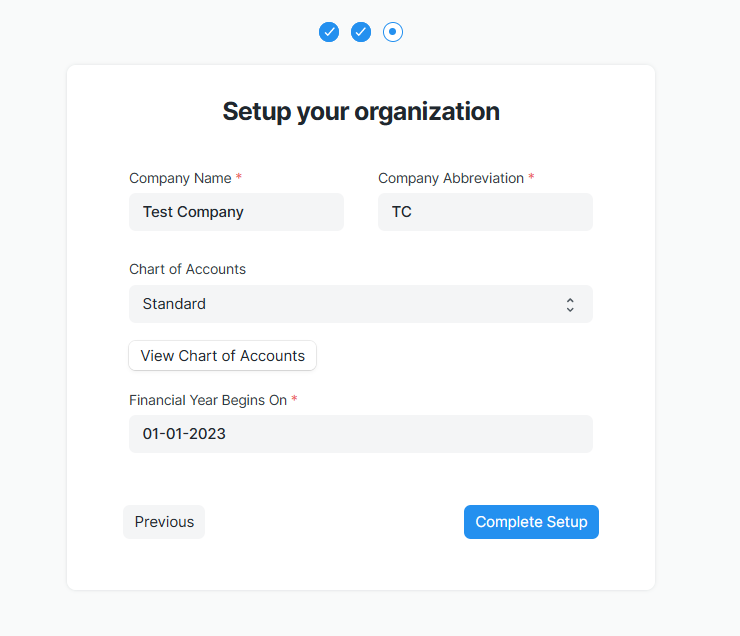Image resolution: width=740 pixels, height=636 pixels.
Task: Click the Financial Year Begins On label
Action: (208, 400)
